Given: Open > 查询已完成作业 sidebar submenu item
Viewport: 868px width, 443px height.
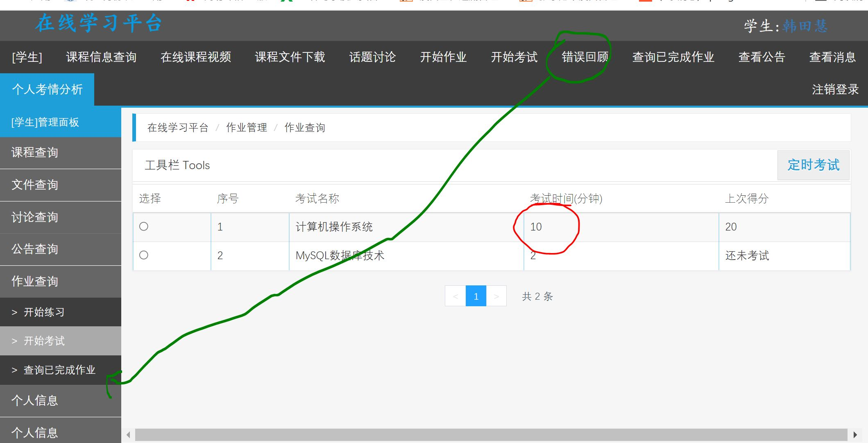Looking at the screenshot, I should (x=59, y=370).
